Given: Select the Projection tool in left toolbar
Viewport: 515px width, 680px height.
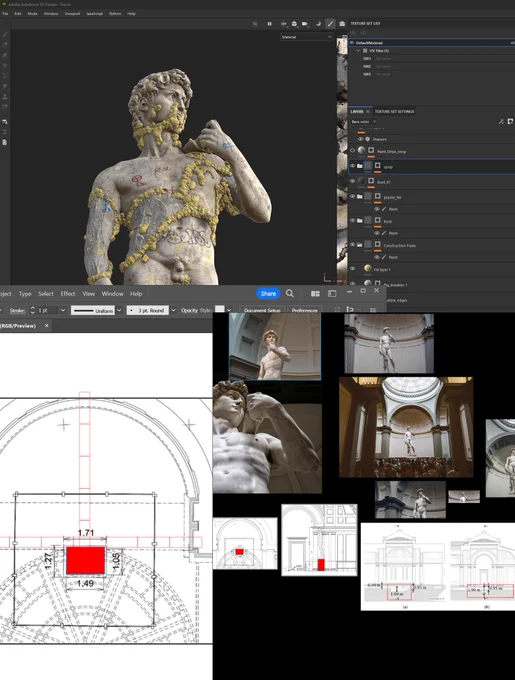Looking at the screenshot, I should [x=5, y=55].
